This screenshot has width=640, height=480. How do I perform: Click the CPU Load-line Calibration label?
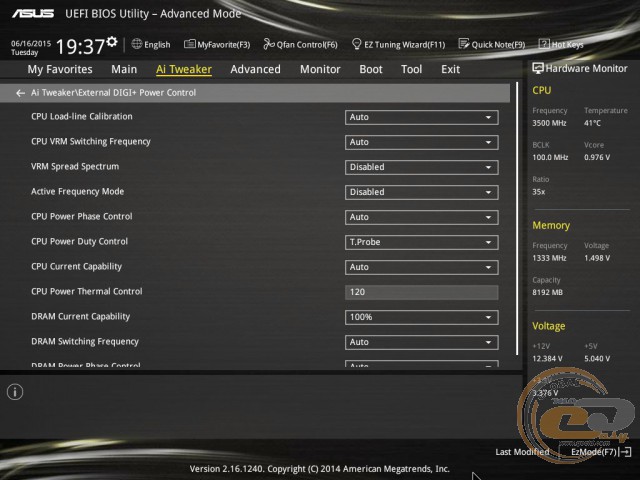pyautogui.click(x=82, y=116)
